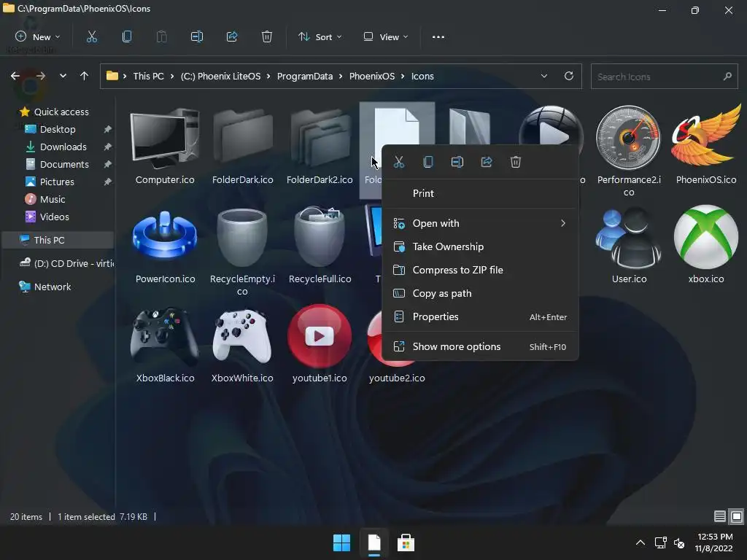Click PhoenixOS in the address breadcrumb
Viewport: 747px width, 560px height.
tap(372, 76)
